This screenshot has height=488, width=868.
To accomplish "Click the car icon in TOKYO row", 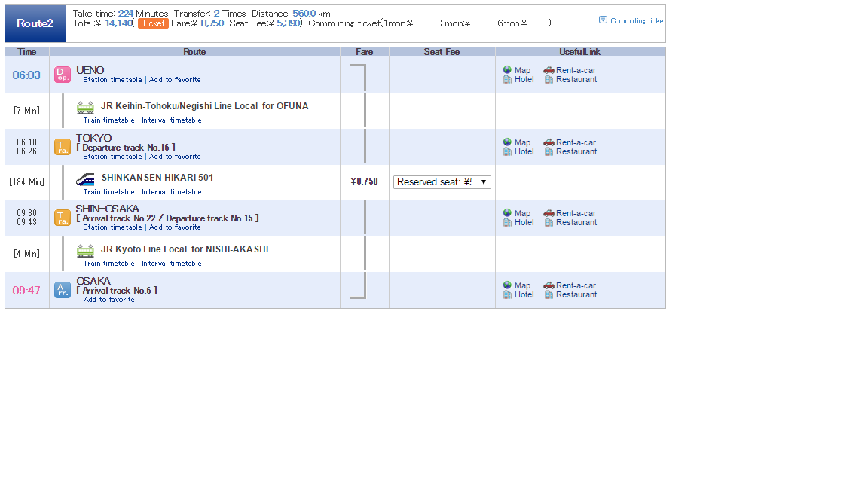I will 549,142.
